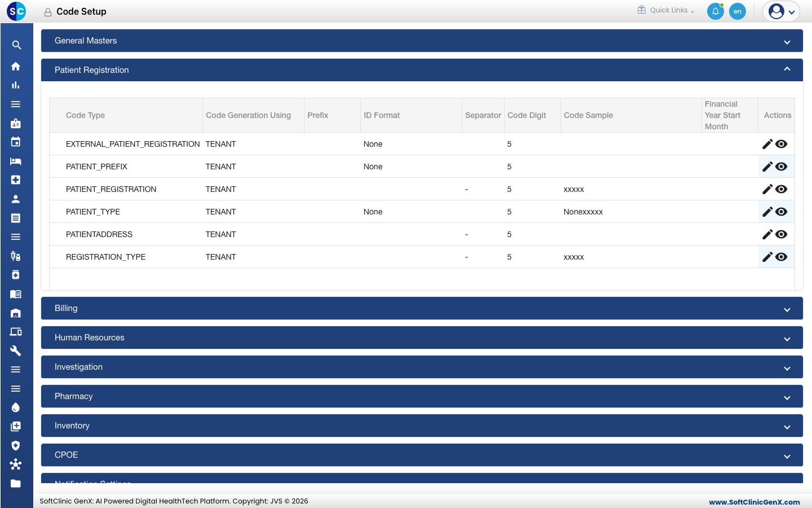This screenshot has height=508, width=812.
Task: Open the bed (inpatient) sidebar icon
Action: pyautogui.click(x=16, y=161)
